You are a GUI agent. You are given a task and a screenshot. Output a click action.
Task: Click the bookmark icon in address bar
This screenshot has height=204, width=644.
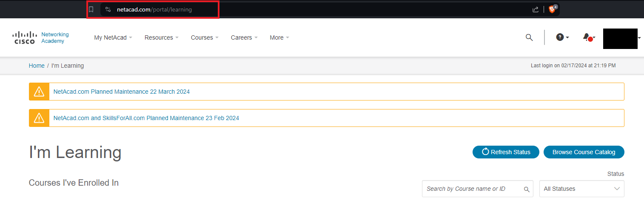point(91,9)
